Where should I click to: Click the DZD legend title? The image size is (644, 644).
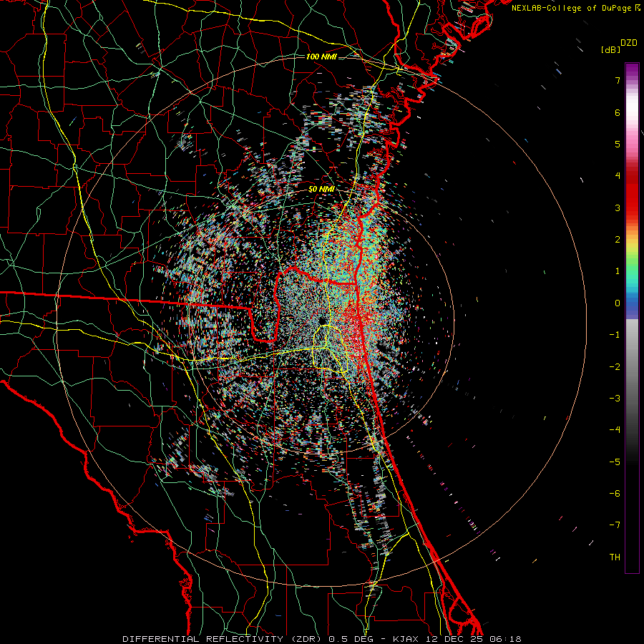click(x=629, y=43)
